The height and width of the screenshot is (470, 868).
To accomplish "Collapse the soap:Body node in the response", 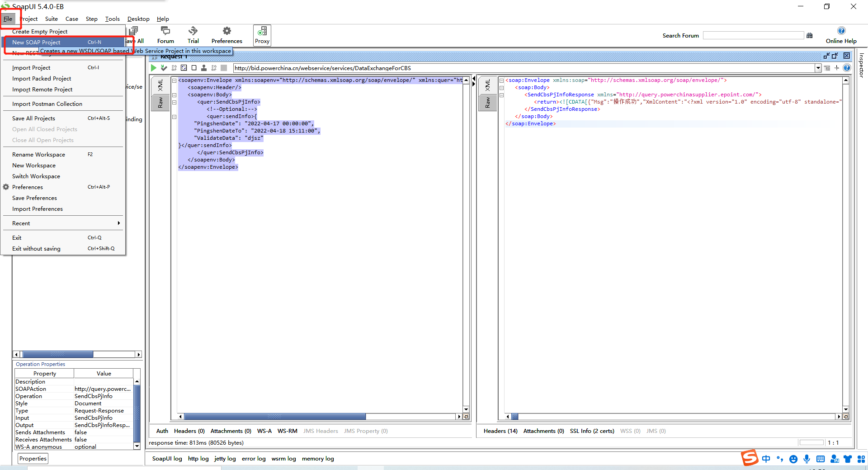I will click(501, 87).
